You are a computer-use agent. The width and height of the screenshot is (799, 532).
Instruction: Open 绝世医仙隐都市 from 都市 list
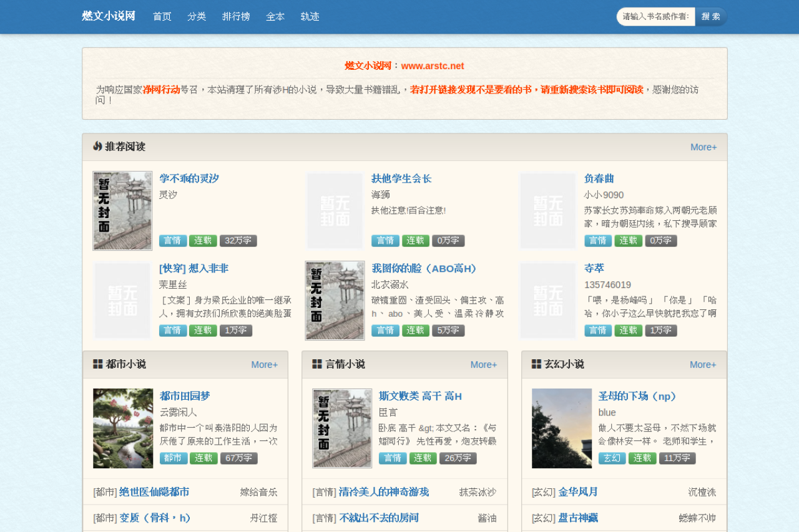point(154,492)
